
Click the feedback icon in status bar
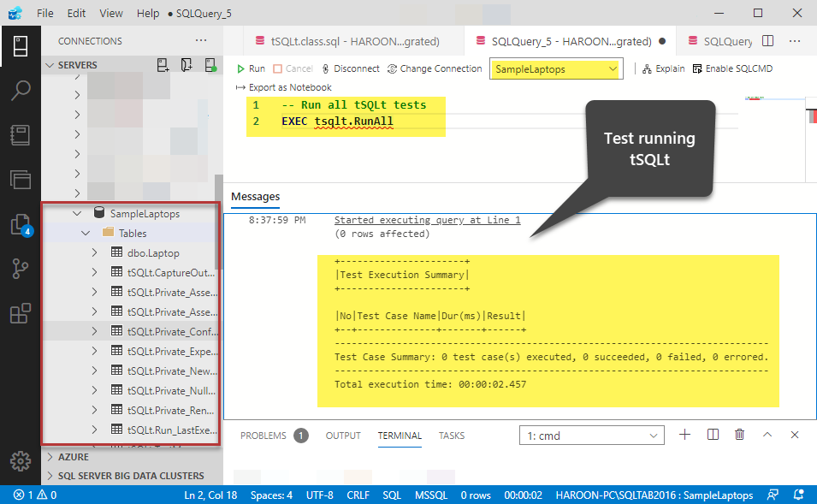coord(773,495)
